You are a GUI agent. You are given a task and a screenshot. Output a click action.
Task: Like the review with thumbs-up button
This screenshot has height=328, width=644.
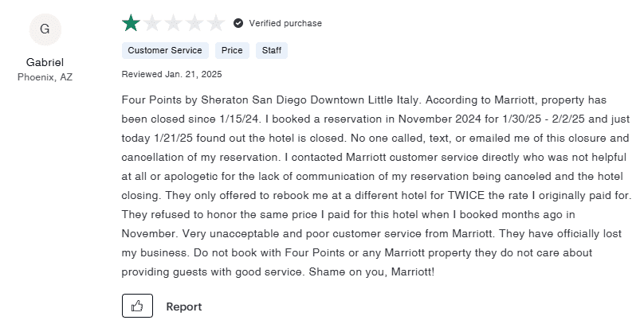pos(137,306)
